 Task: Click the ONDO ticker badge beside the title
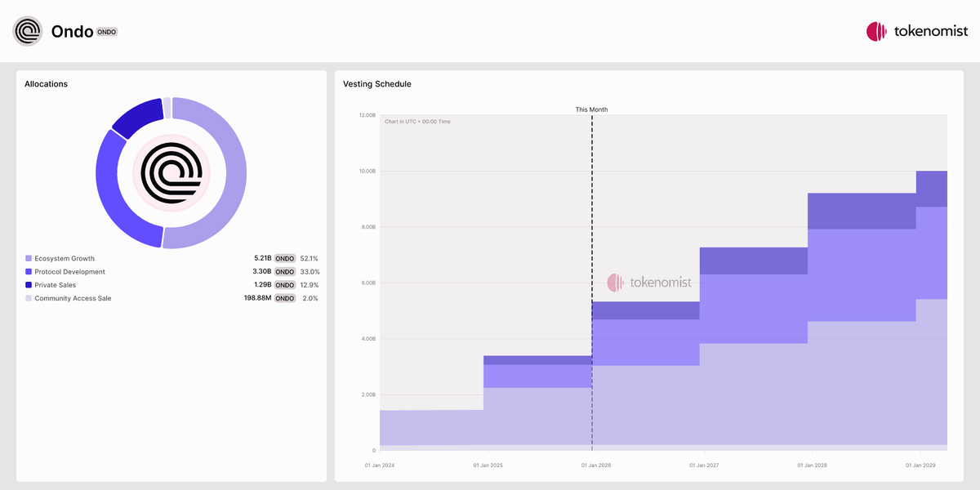(107, 32)
